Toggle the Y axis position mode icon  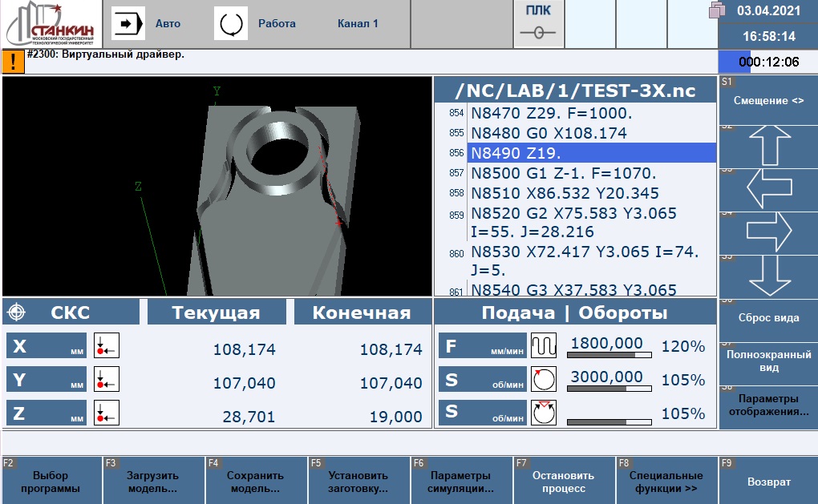click(x=106, y=380)
